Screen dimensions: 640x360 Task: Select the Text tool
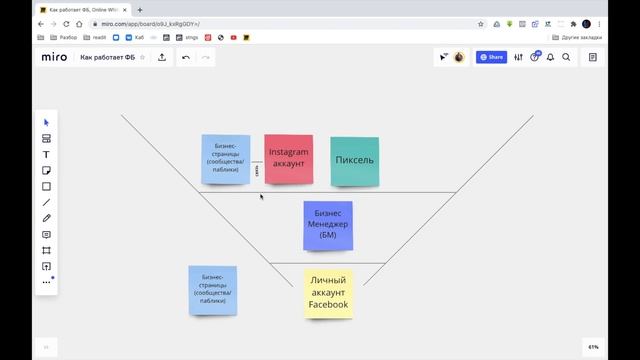click(x=46, y=155)
